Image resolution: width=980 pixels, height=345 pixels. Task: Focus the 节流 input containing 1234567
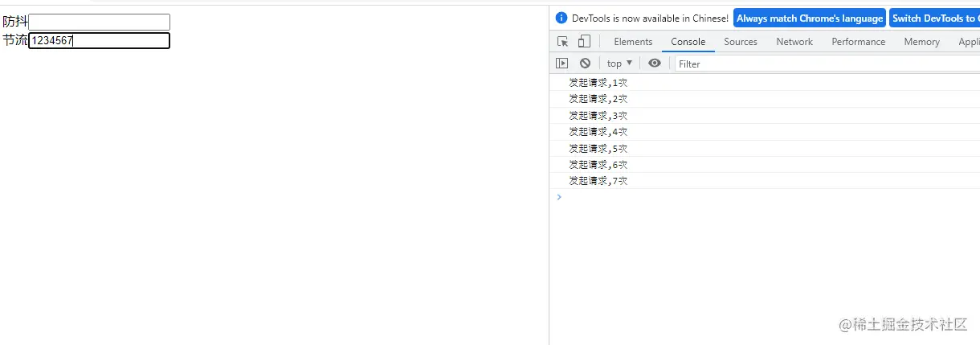point(100,40)
